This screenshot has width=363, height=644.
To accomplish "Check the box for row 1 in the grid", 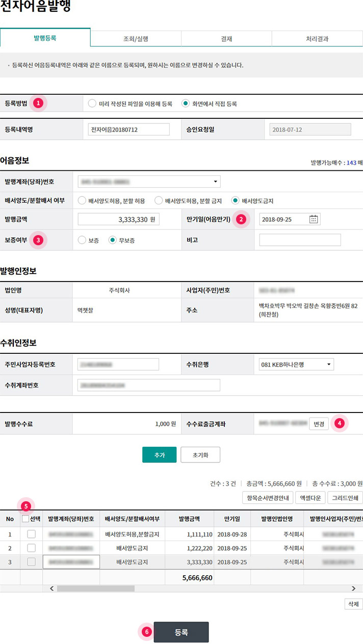I will 31,534.
